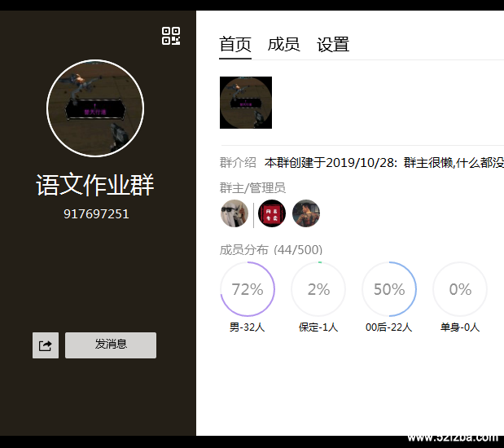
Task: Open the red admin avatar
Action: pyautogui.click(x=272, y=213)
